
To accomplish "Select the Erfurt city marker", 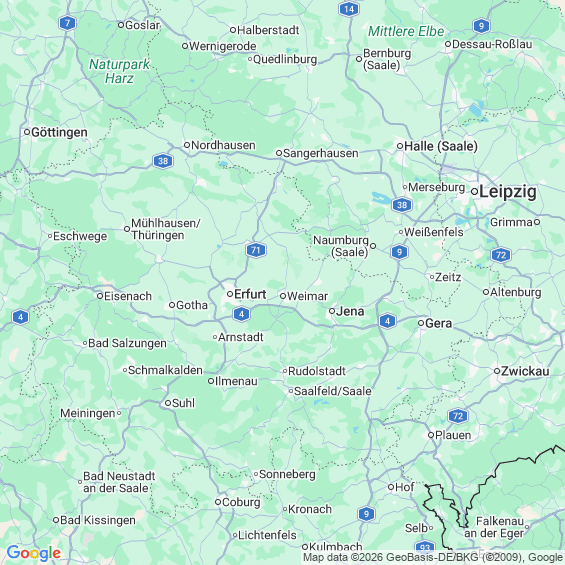I will point(230,294).
